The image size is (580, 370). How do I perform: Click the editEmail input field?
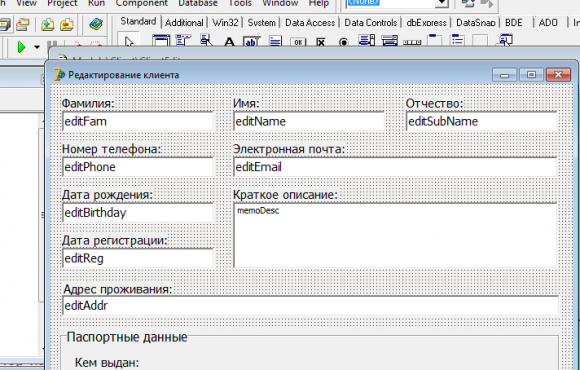[x=395, y=167]
